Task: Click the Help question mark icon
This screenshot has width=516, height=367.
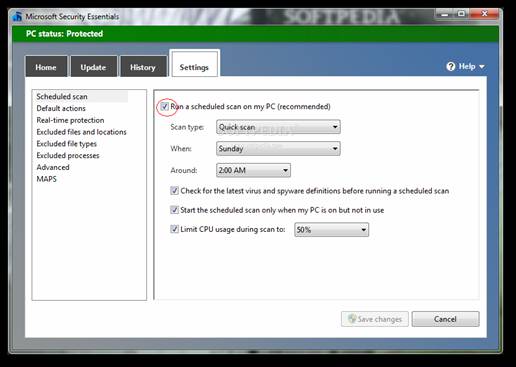Action: pyautogui.click(x=451, y=67)
